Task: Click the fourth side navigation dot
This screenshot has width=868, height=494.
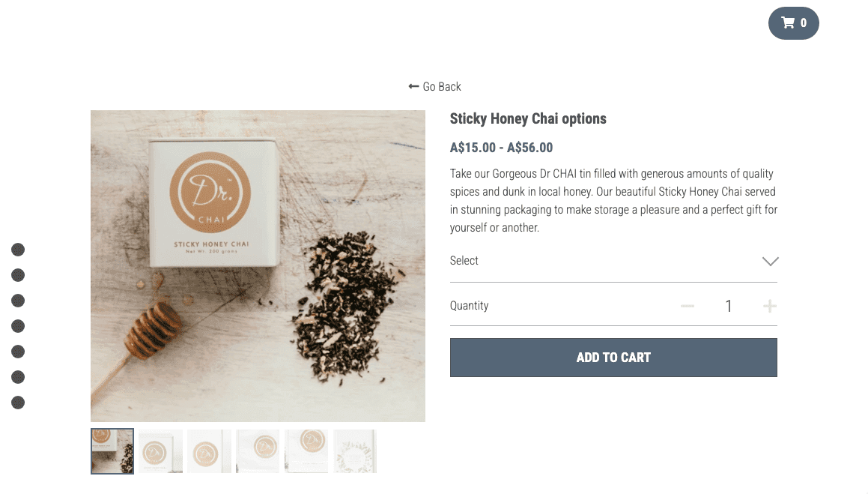Action: pos(18,326)
